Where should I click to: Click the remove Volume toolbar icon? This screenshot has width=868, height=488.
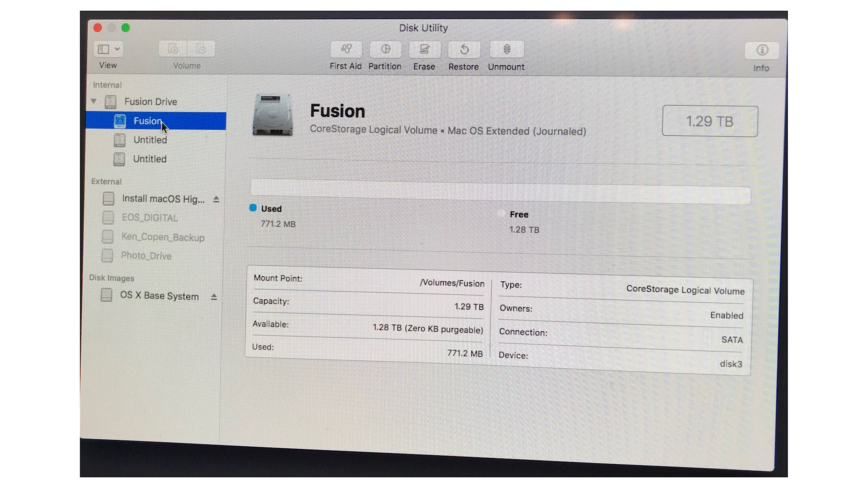(x=201, y=49)
